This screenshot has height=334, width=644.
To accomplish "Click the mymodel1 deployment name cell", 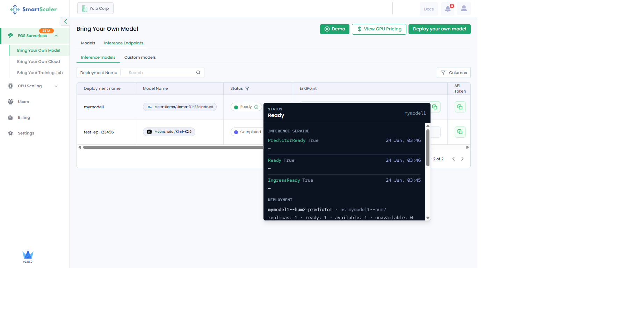I will click(x=94, y=107).
